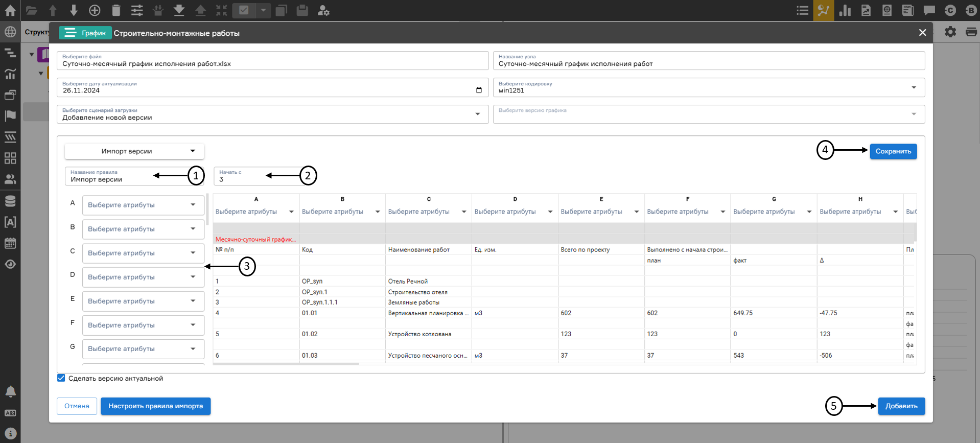Click the save floppy toolbar icon

click(x=302, y=10)
